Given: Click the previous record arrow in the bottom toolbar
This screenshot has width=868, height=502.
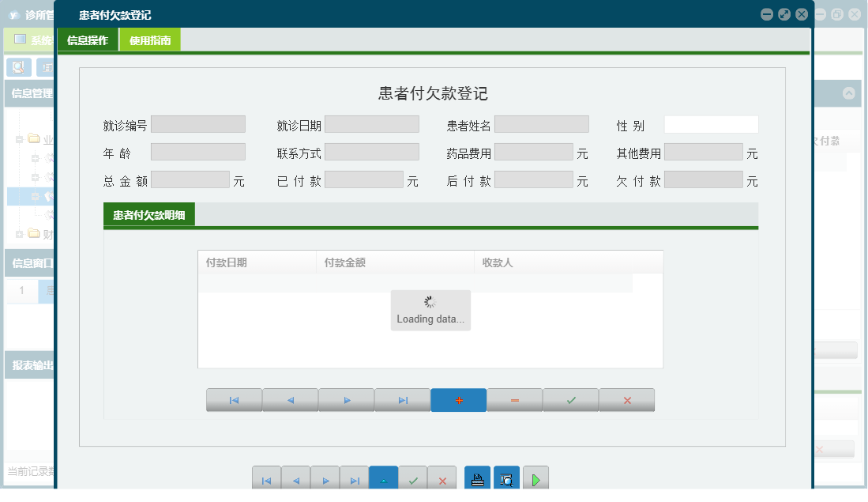Looking at the screenshot, I should point(295,477).
